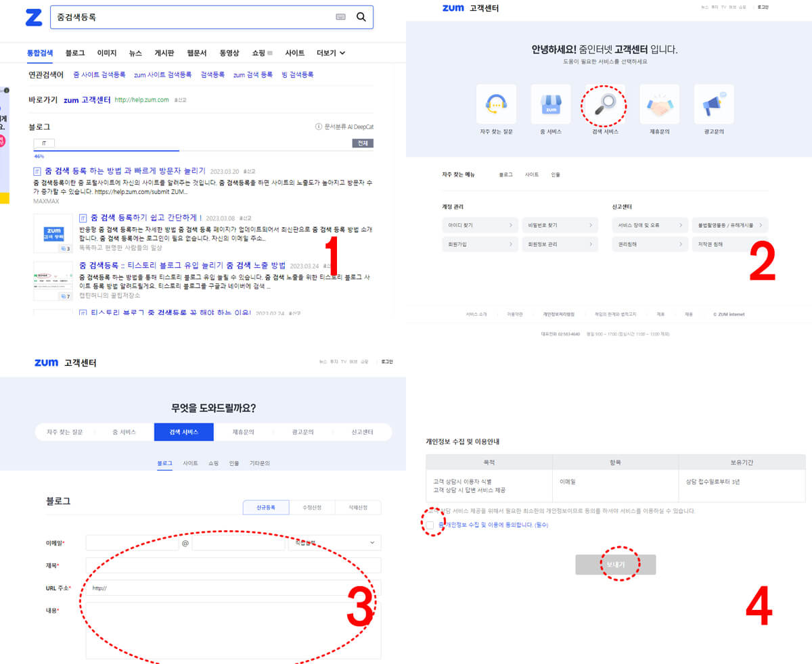Expand the 더보기 dropdown in search tabs

pyautogui.click(x=332, y=53)
